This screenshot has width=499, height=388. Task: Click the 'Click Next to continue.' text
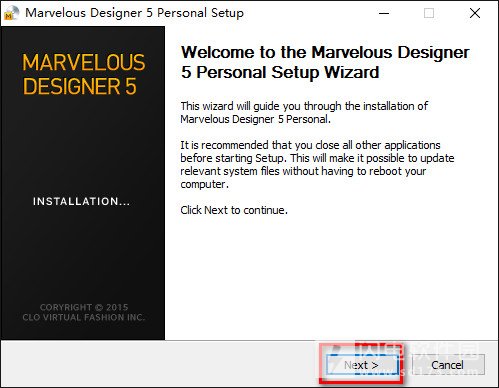(234, 210)
